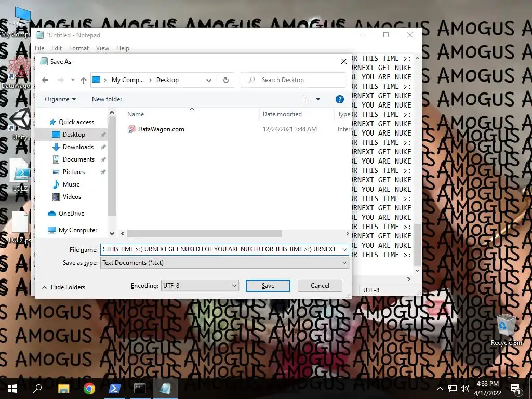
Task: Sort by Date modified column header
Action: click(282, 114)
